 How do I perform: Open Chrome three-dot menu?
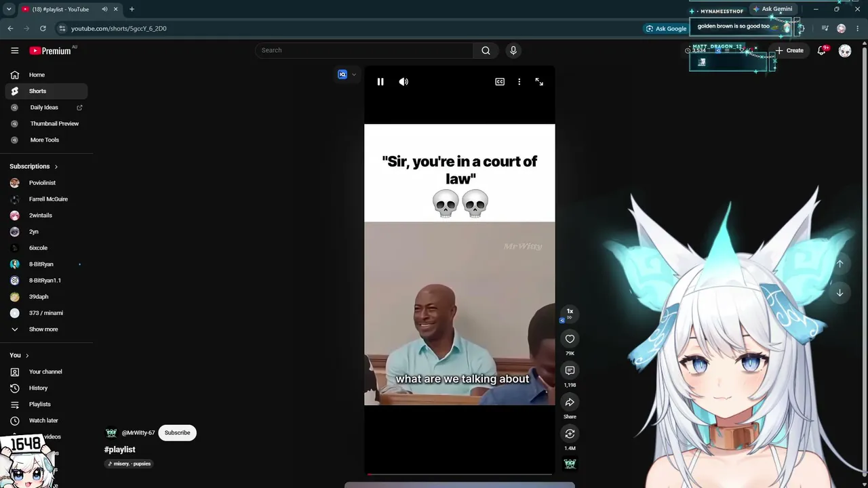[858, 28]
